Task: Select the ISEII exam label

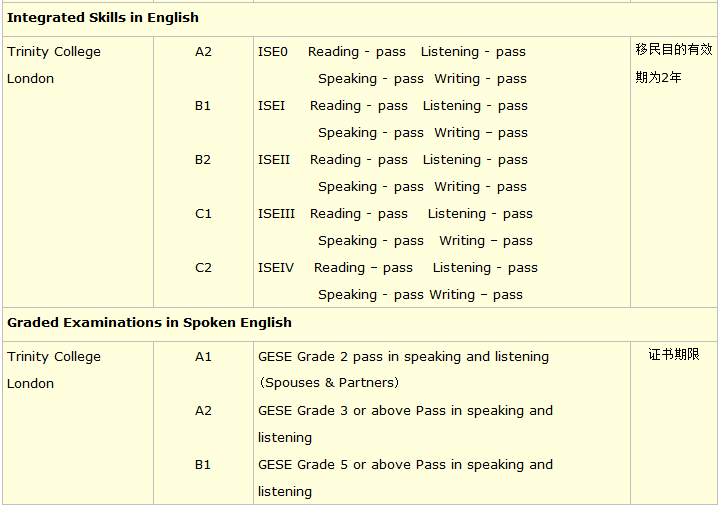Action: [x=274, y=160]
